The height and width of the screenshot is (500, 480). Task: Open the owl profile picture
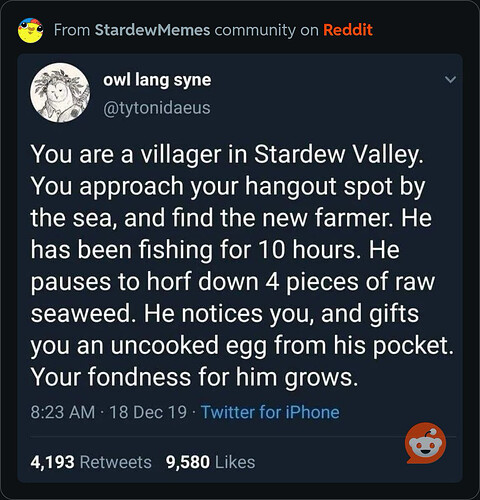60,93
